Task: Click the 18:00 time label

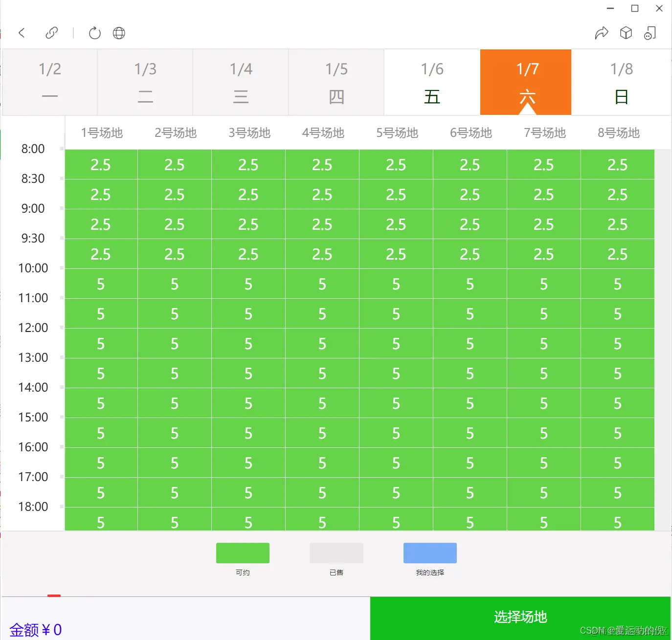Action: click(33, 507)
